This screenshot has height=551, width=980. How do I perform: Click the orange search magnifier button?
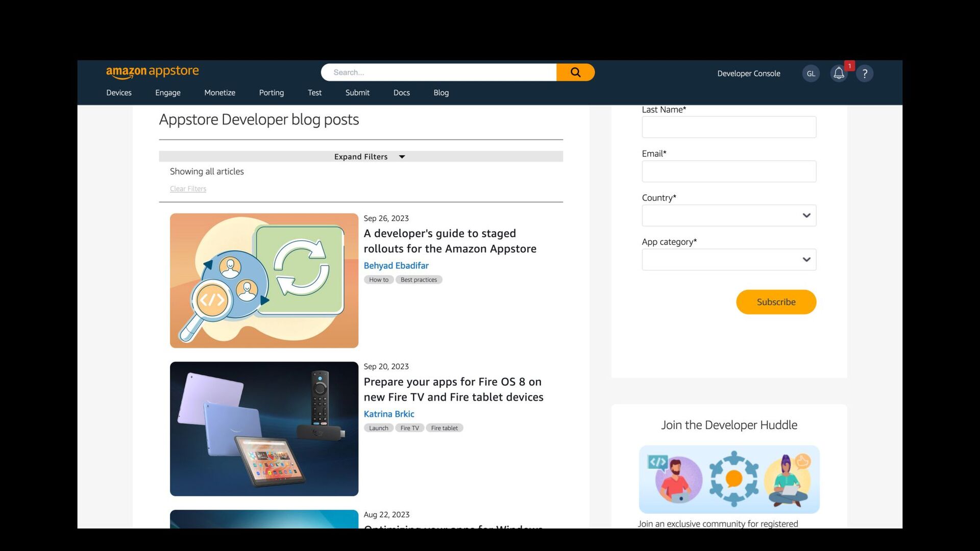[575, 72]
